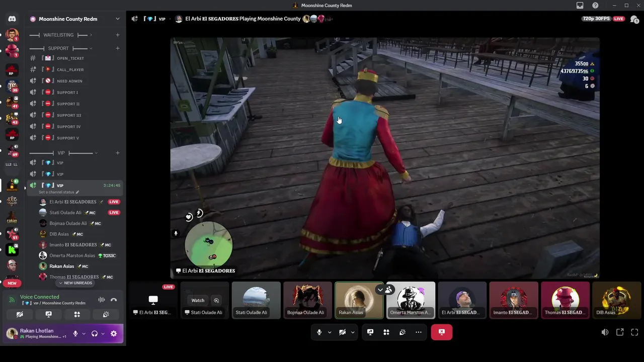Pop out the stream into separate window
Viewport: 644px width, 362px height.
(x=620, y=332)
